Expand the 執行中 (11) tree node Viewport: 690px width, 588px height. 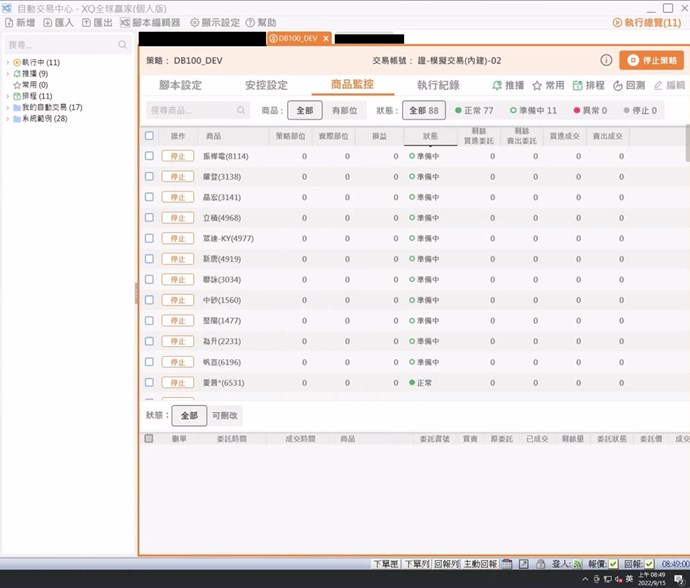(x=8, y=62)
